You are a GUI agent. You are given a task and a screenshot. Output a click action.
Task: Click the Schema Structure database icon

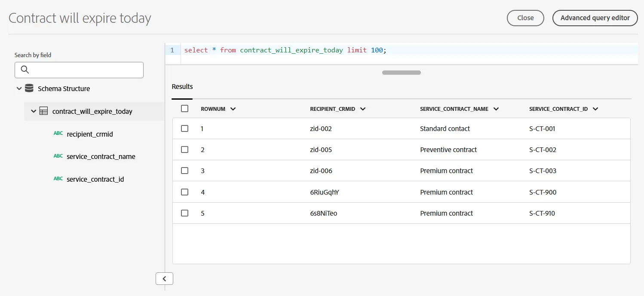(x=29, y=88)
